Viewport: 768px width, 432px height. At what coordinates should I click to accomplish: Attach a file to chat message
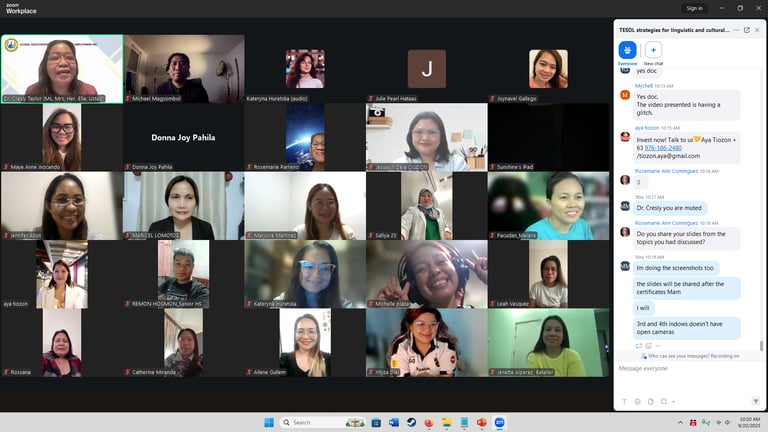pos(651,402)
